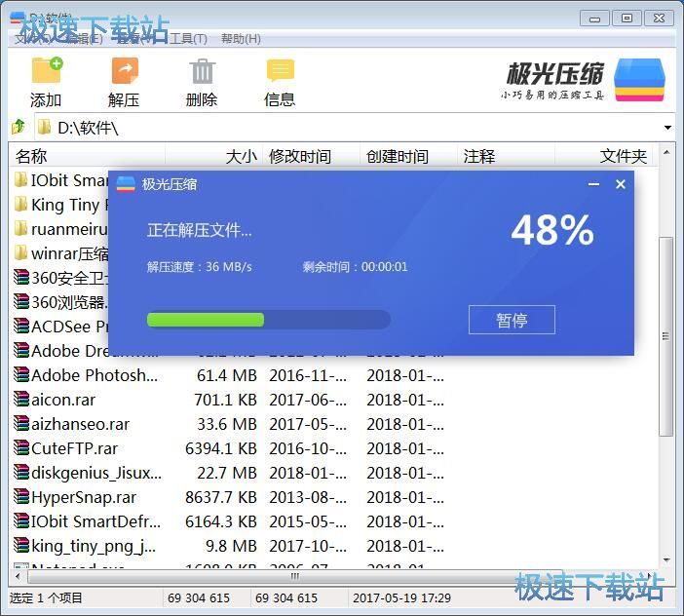684x616 pixels.
Task: Sort by the 创建时间 column header
Action: click(408, 156)
